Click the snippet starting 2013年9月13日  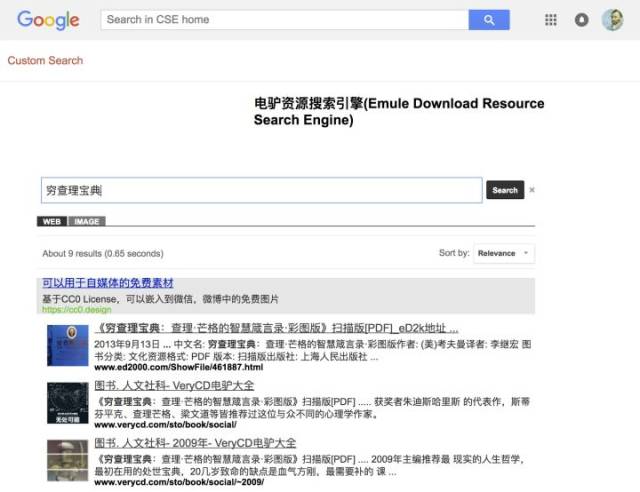(x=313, y=350)
